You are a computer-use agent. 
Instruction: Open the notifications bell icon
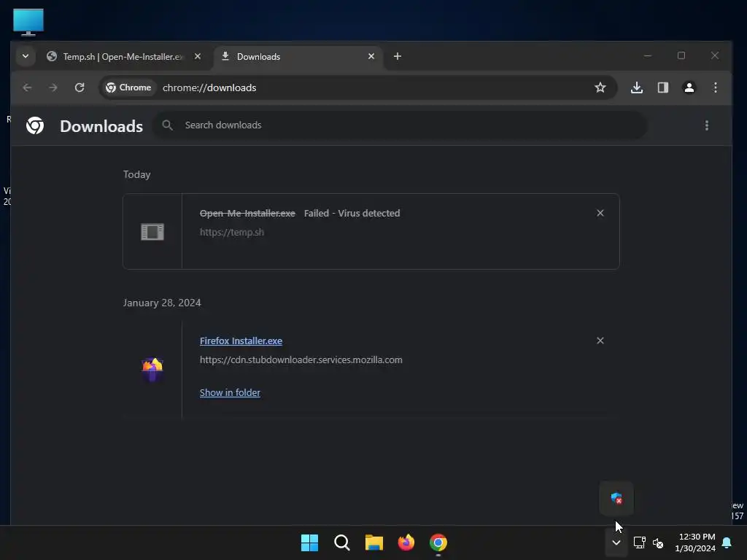tap(727, 542)
